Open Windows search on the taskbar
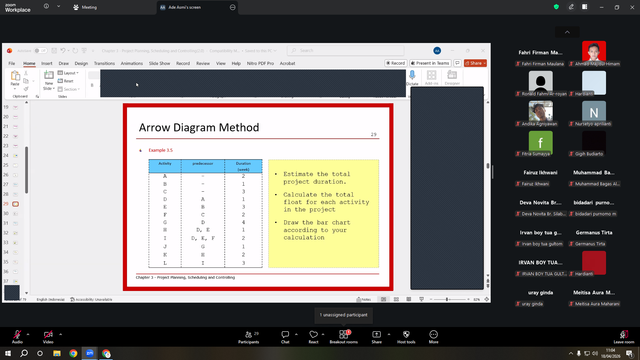This screenshot has height=360, width=640. pyautogui.click(x=24, y=353)
